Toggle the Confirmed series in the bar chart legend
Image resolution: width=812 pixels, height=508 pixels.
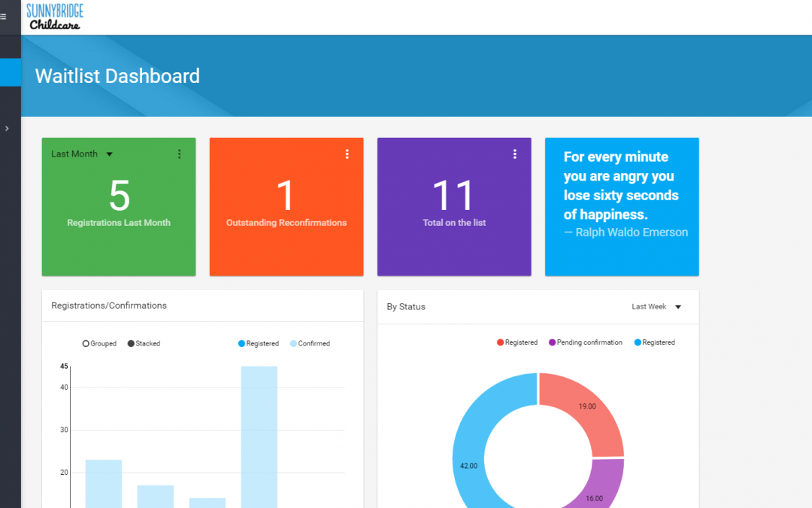pos(311,344)
